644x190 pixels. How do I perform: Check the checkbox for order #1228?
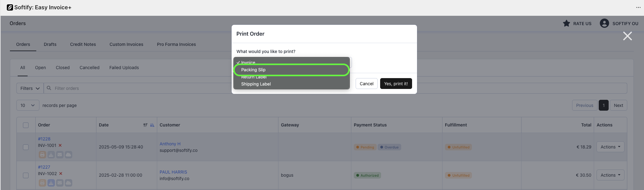[26, 147]
